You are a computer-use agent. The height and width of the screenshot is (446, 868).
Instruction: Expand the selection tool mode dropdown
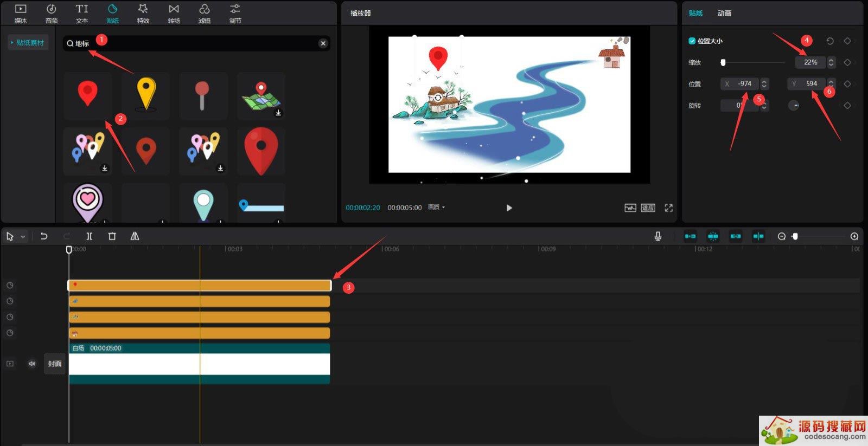(23, 237)
